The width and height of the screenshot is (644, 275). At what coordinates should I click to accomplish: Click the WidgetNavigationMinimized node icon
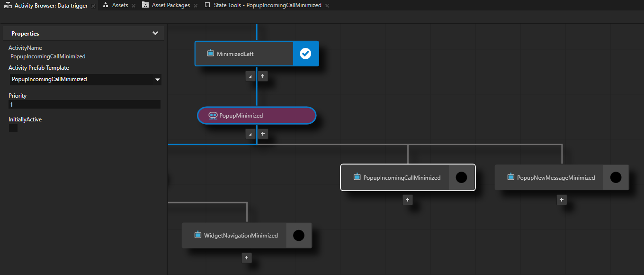tap(198, 235)
